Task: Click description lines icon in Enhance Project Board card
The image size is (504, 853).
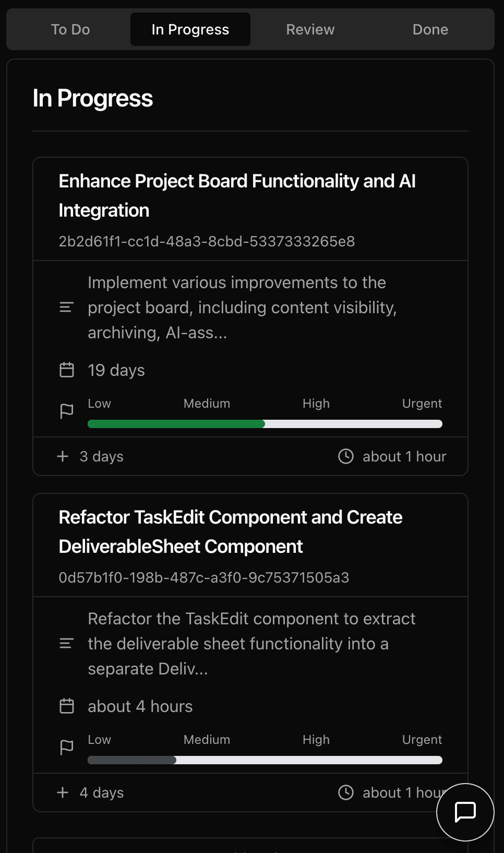Action: point(67,307)
